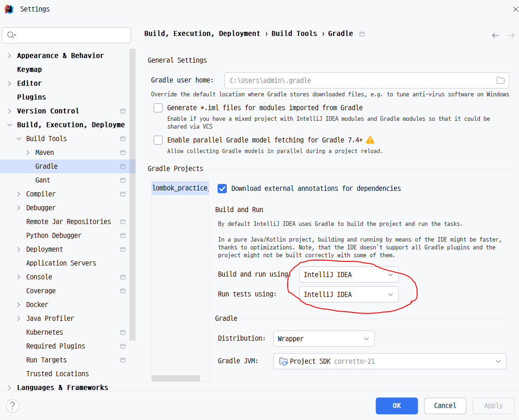The height and width of the screenshot is (420, 519).
Task: Expand the Compiler tree node
Action: 19,194
